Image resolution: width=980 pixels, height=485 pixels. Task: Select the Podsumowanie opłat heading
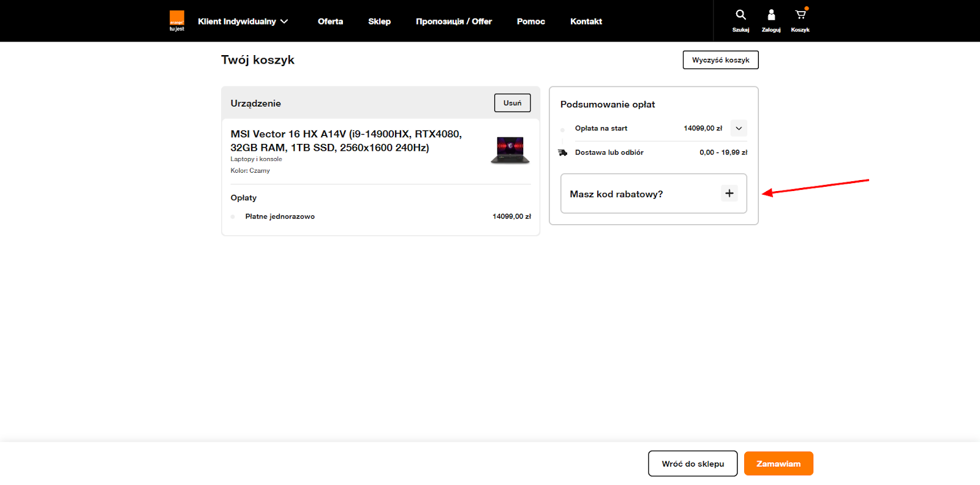608,105
